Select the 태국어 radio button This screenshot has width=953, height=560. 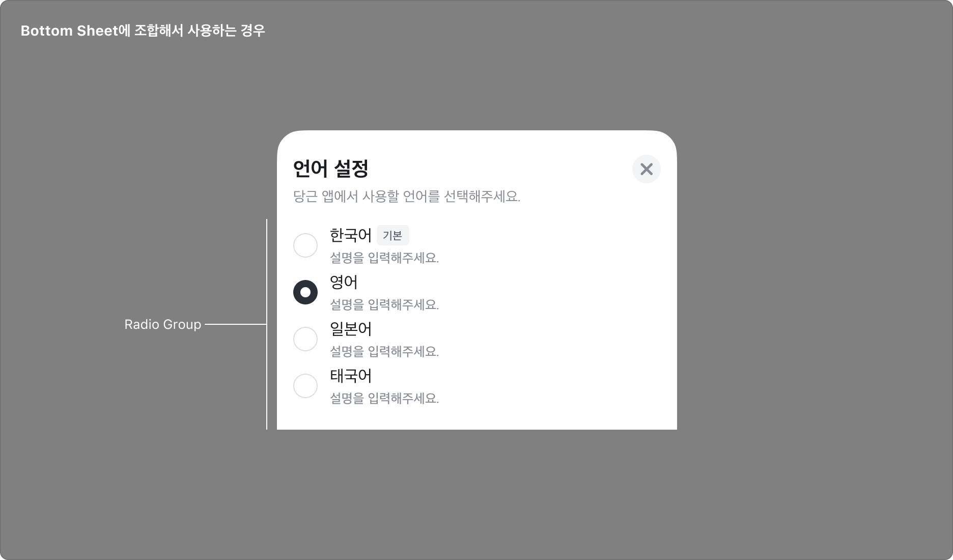[305, 386]
